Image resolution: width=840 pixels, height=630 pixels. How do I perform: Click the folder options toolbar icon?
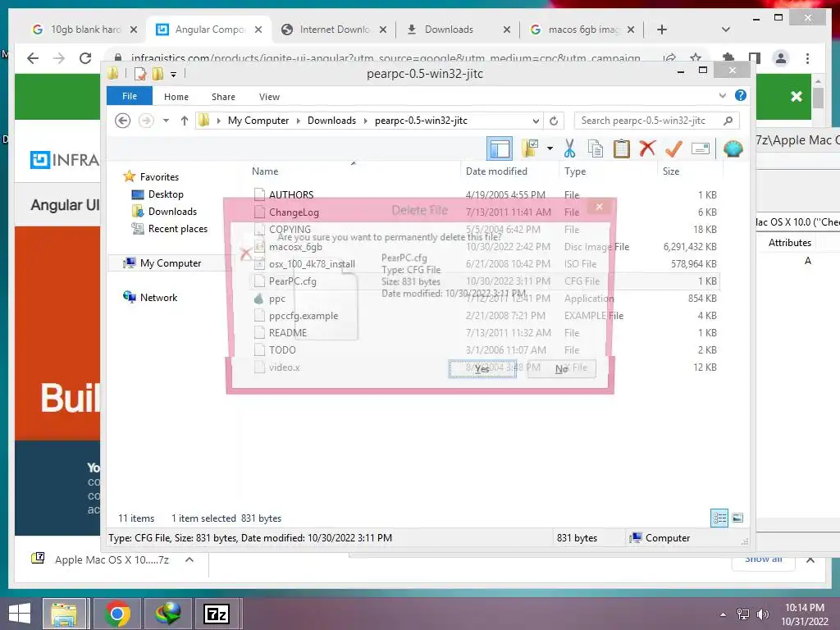point(530,148)
